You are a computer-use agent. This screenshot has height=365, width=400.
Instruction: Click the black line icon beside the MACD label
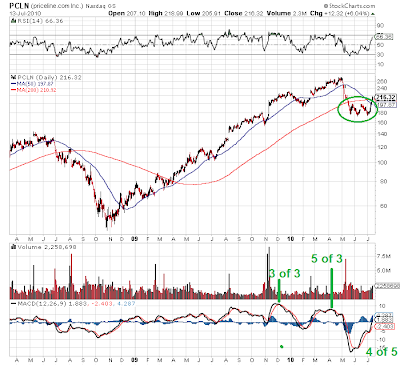[x=13, y=304]
